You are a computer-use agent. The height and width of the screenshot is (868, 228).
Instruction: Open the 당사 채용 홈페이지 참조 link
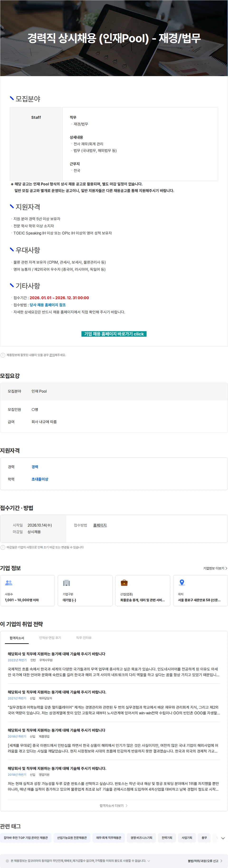coord(48,305)
